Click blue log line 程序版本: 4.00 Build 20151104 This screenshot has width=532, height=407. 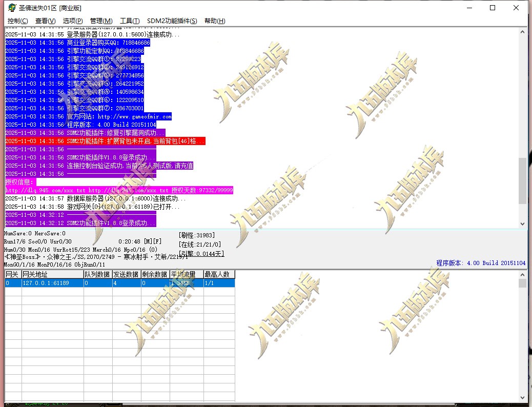pyautogui.click(x=81, y=125)
